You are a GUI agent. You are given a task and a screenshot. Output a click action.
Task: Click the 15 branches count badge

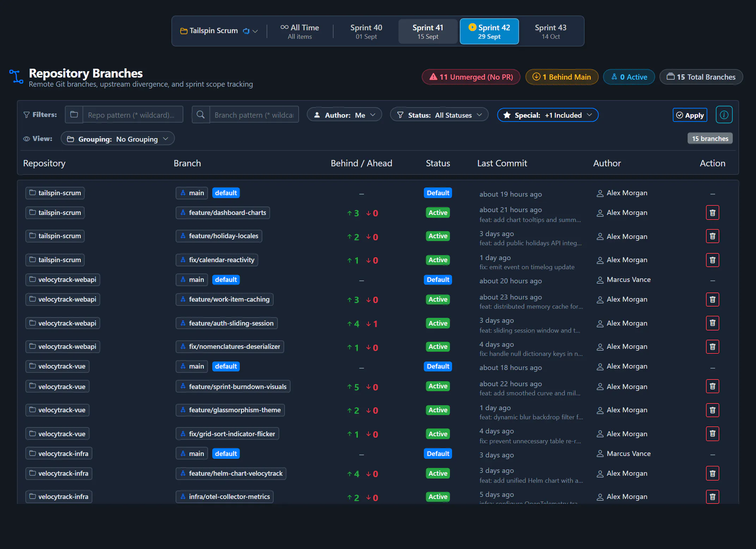[x=710, y=138]
